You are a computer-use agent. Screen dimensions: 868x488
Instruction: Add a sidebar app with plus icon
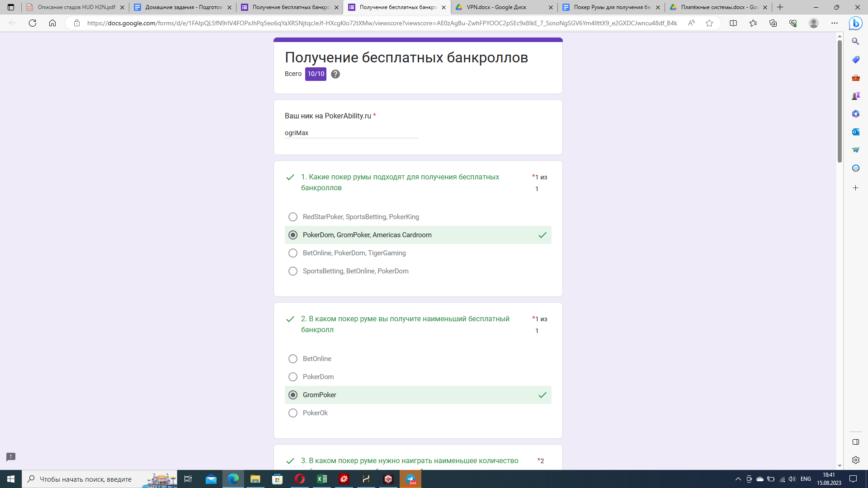855,188
